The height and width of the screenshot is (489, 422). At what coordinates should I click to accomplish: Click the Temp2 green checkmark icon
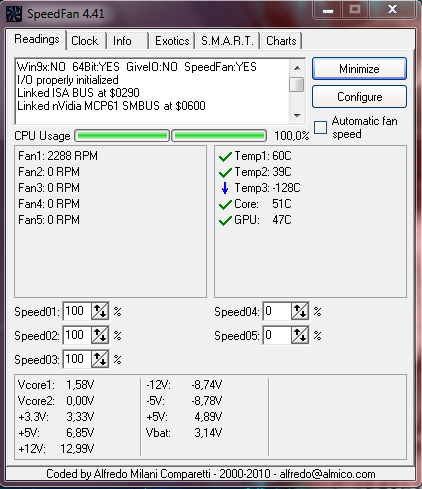[225, 172]
